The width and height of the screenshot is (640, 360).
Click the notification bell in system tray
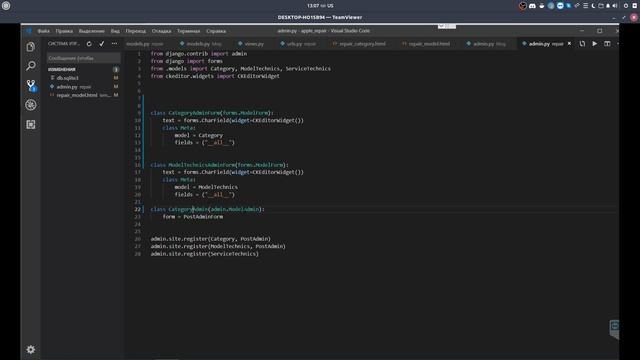[608, 6]
